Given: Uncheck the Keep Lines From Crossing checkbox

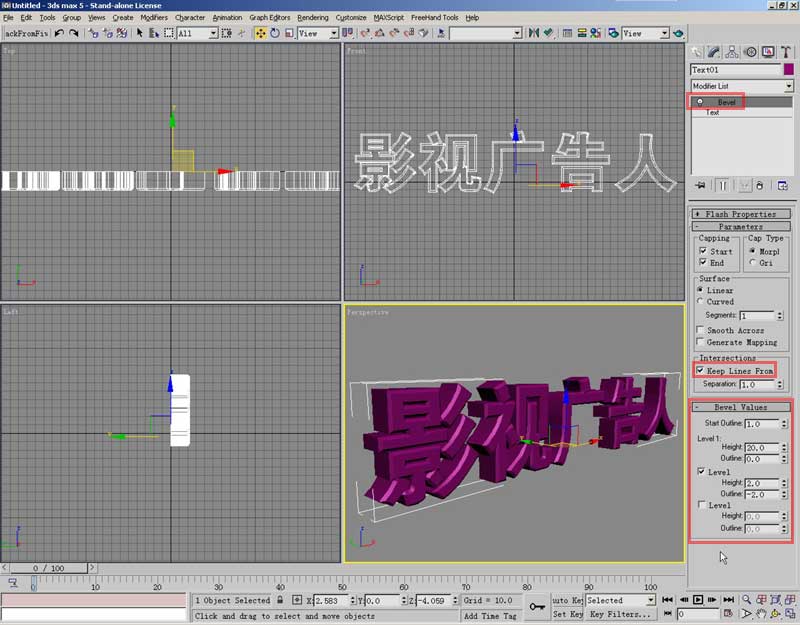Looking at the screenshot, I should tap(701, 371).
